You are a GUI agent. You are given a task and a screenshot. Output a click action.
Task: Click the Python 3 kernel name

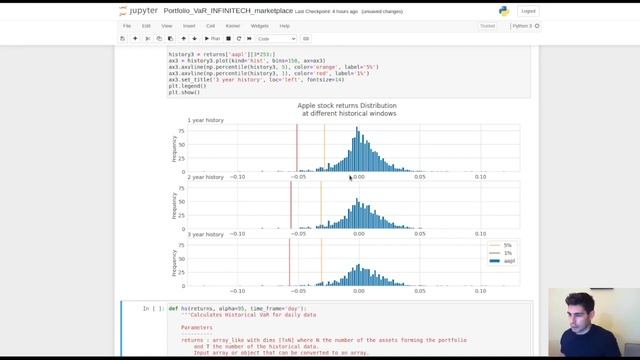pyautogui.click(x=522, y=26)
